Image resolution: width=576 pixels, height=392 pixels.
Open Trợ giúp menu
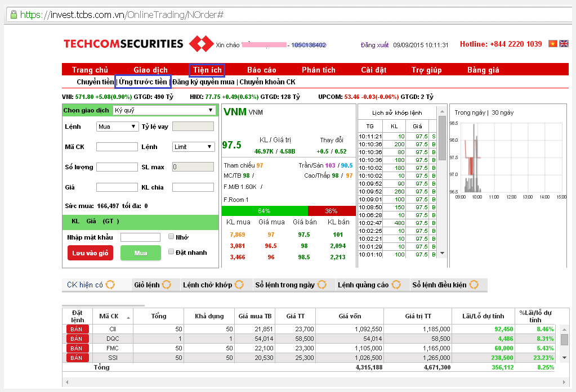pos(426,70)
